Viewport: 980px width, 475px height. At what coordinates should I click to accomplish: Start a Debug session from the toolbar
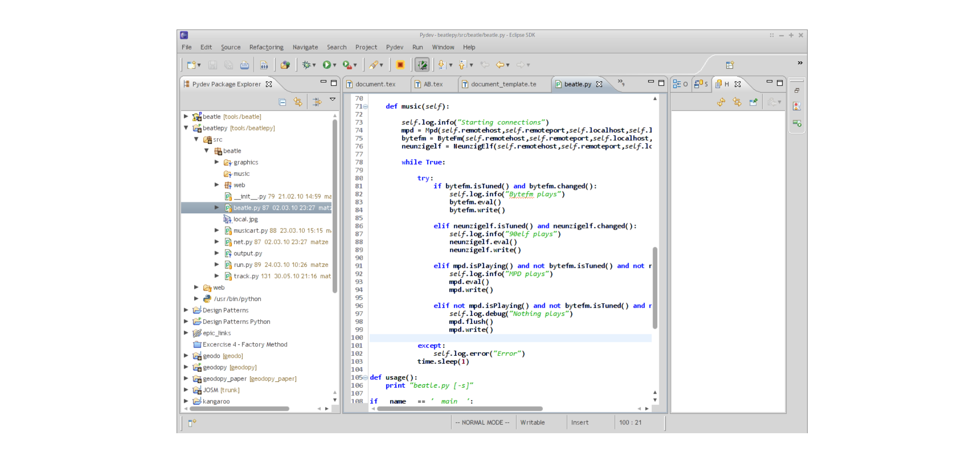[306, 65]
